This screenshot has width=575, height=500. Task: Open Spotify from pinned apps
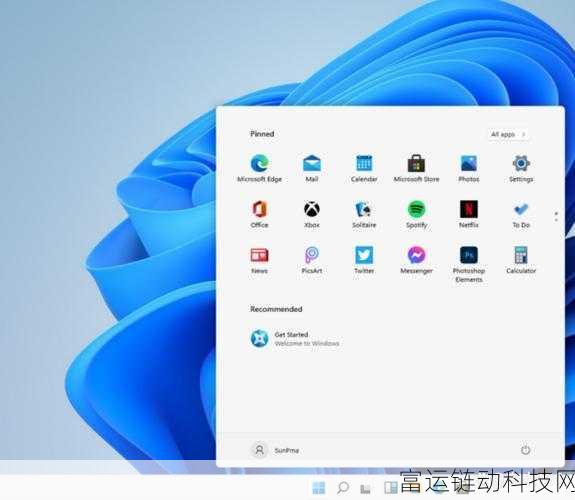pos(416,214)
